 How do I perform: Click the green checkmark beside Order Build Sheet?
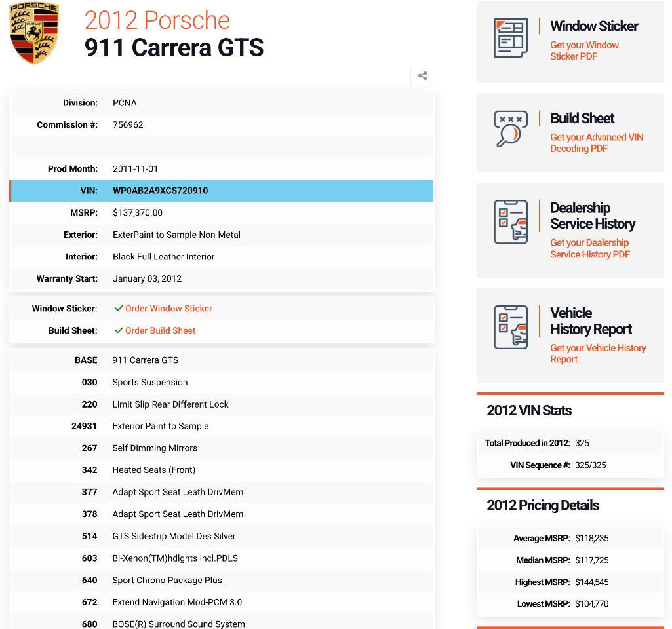(x=119, y=331)
